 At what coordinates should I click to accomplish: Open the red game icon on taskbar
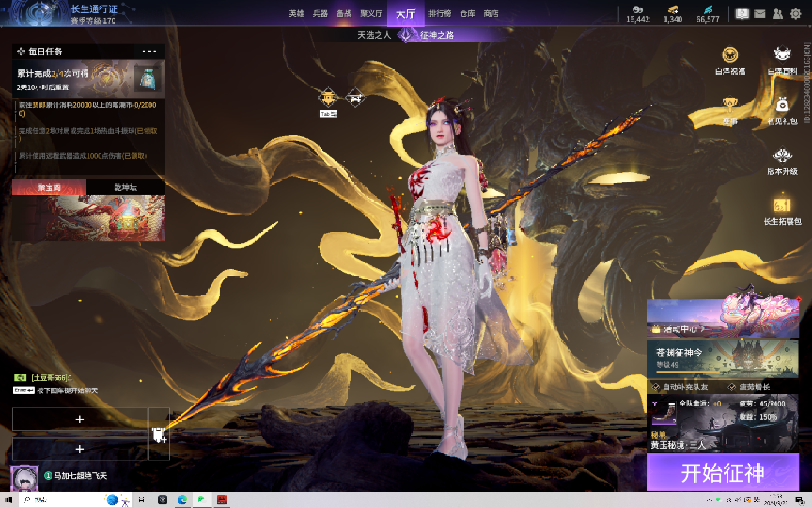[x=222, y=500]
